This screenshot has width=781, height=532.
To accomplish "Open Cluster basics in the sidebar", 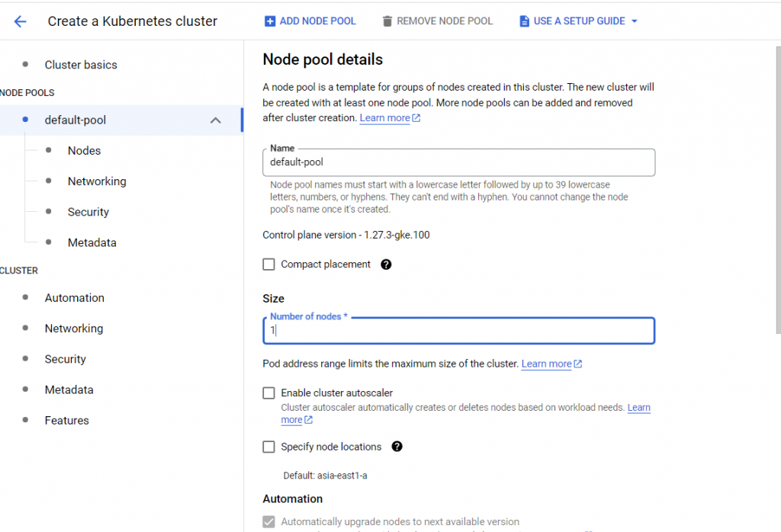I will point(81,65).
